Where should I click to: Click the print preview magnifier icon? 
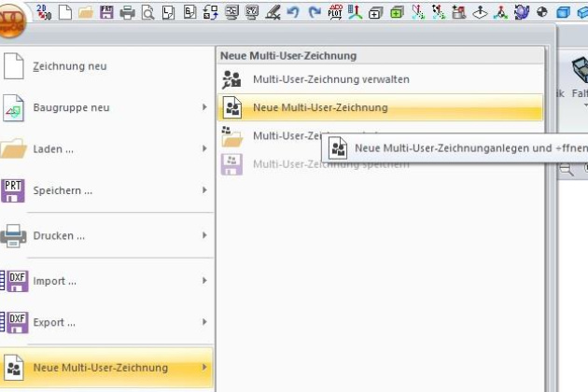(147, 12)
